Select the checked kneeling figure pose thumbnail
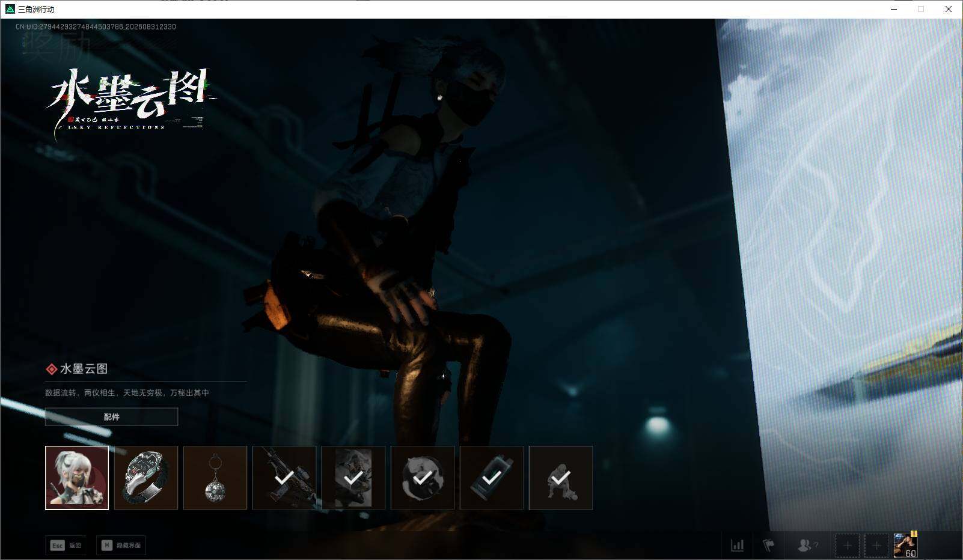The image size is (963, 560). pos(561,478)
